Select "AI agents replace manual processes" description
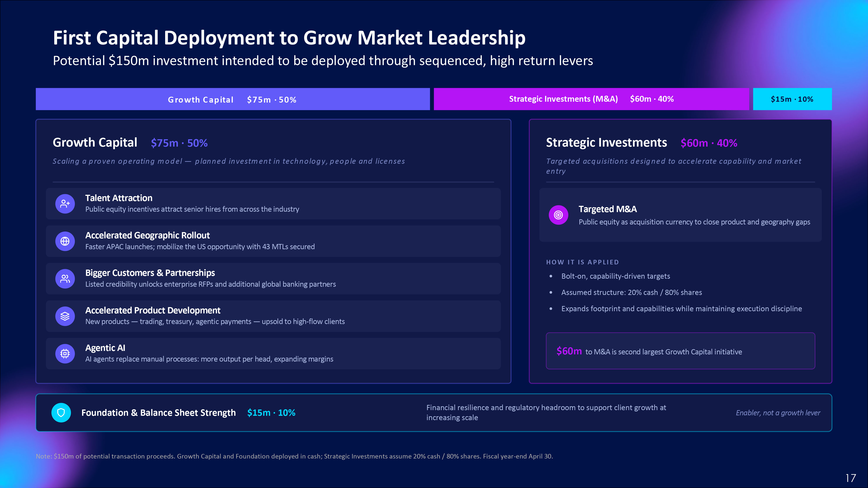Screen dimensions: 868x488 click(x=209, y=359)
